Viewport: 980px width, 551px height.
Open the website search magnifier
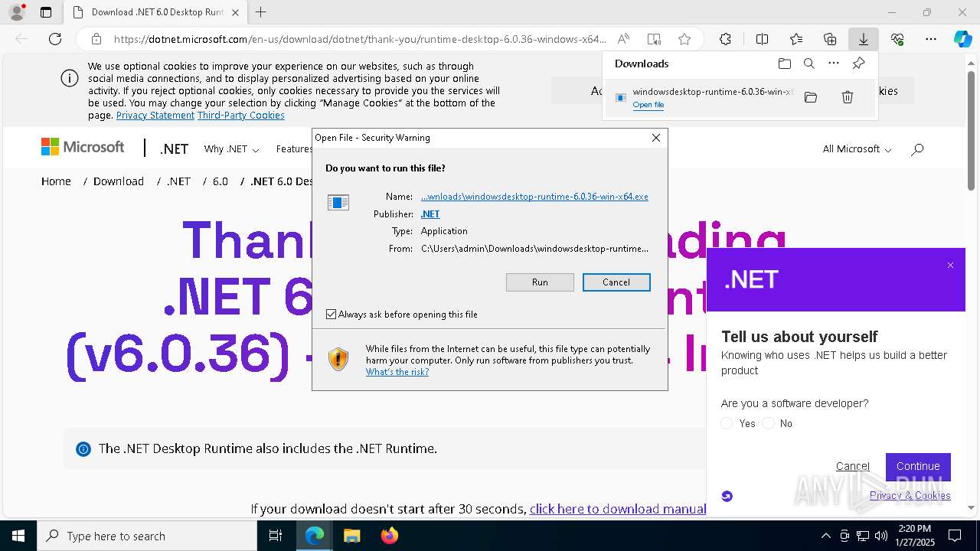click(917, 149)
